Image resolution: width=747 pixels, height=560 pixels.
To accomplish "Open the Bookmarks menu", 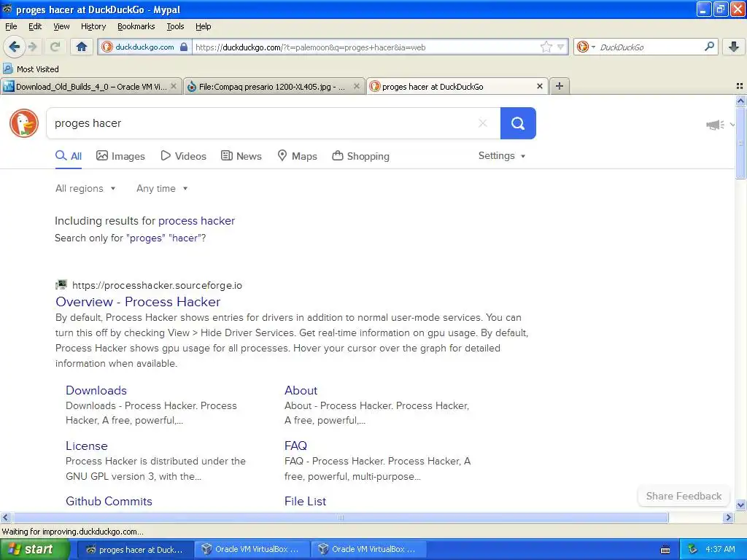I will [136, 26].
